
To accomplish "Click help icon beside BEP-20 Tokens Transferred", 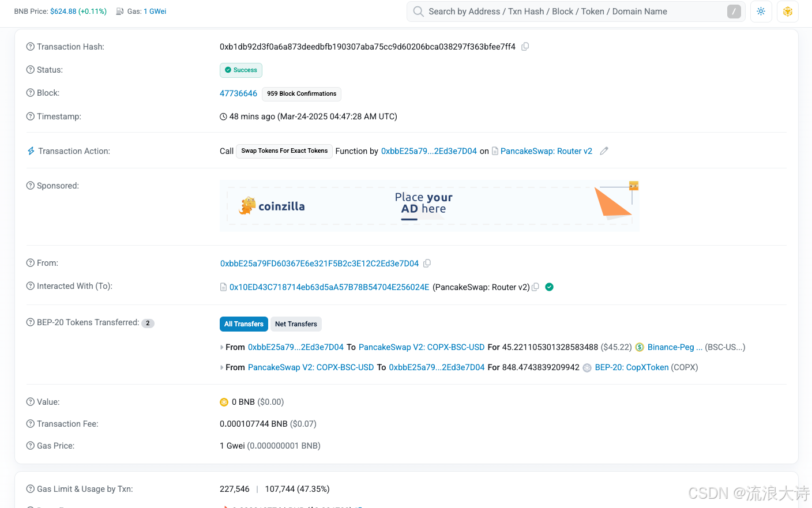I will tap(31, 322).
